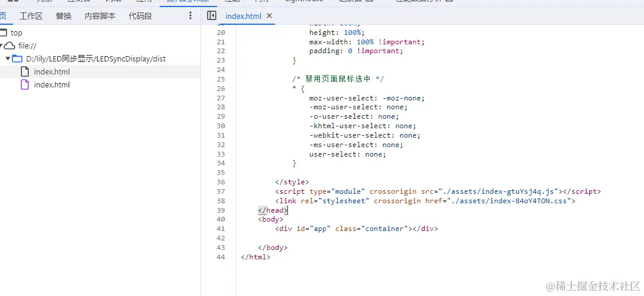The image size is (644, 296).
Task: Click line number 39 in the gutter
Action: (x=221, y=210)
